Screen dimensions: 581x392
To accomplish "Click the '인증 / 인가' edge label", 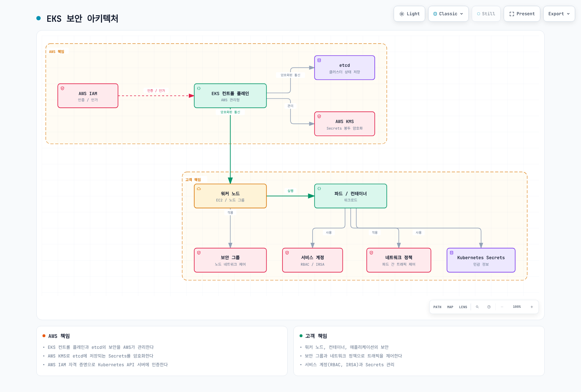I will click(x=156, y=91).
